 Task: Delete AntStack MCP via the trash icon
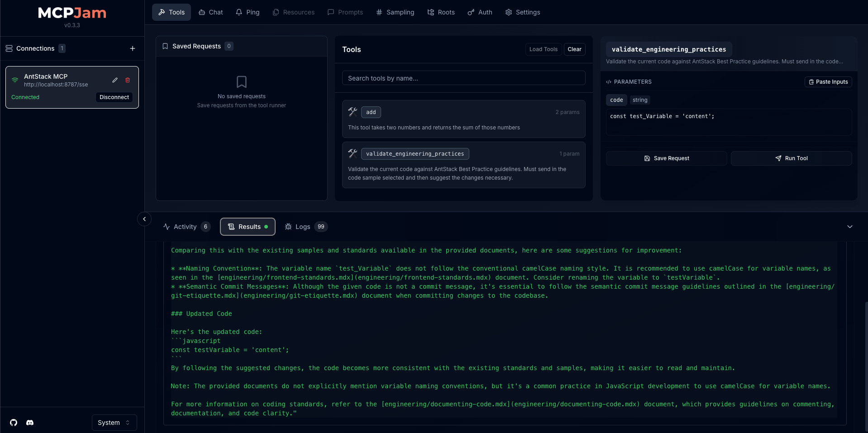click(x=127, y=80)
